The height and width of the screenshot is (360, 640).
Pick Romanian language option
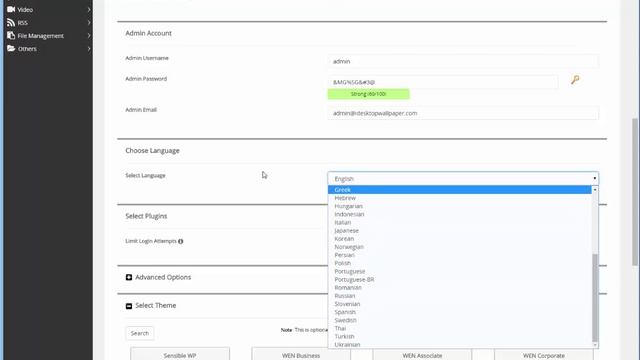point(460,288)
